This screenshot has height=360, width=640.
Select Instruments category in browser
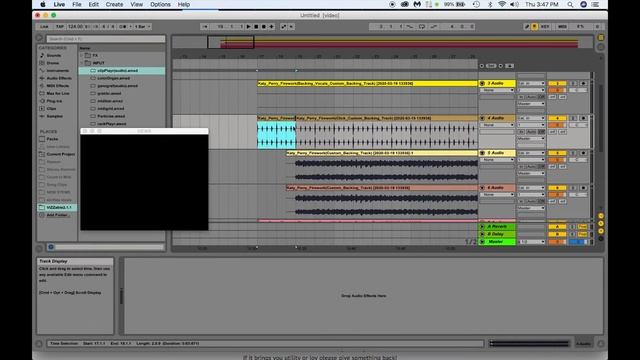coord(58,71)
